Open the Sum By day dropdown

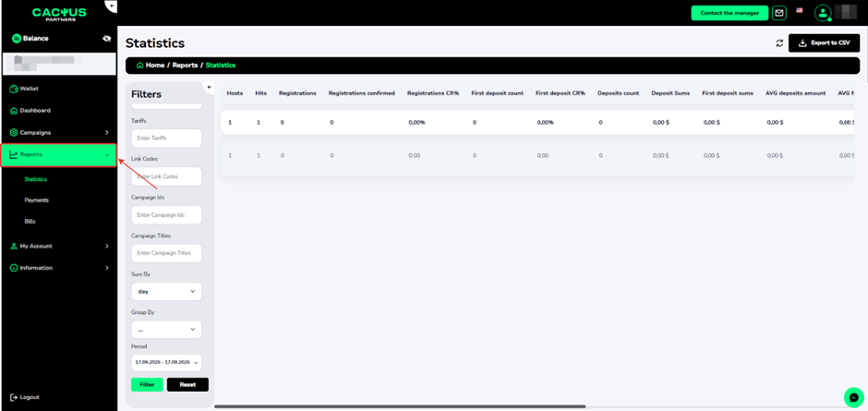click(166, 291)
